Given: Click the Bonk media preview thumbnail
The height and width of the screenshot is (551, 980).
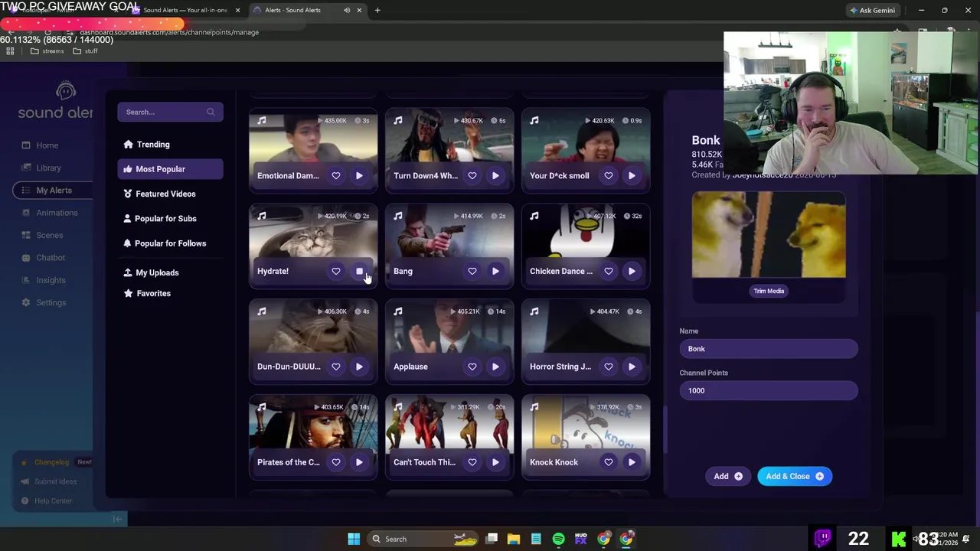Looking at the screenshot, I should [x=769, y=235].
